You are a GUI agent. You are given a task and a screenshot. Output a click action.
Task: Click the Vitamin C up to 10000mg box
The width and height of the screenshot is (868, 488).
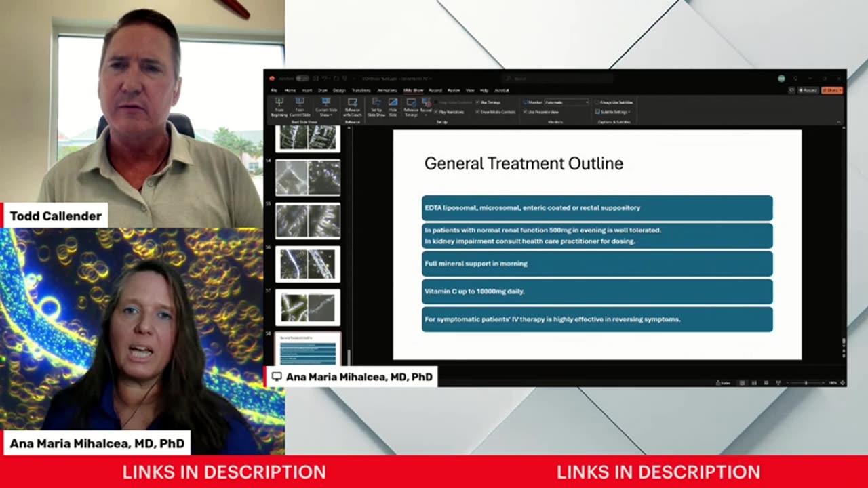pos(597,291)
